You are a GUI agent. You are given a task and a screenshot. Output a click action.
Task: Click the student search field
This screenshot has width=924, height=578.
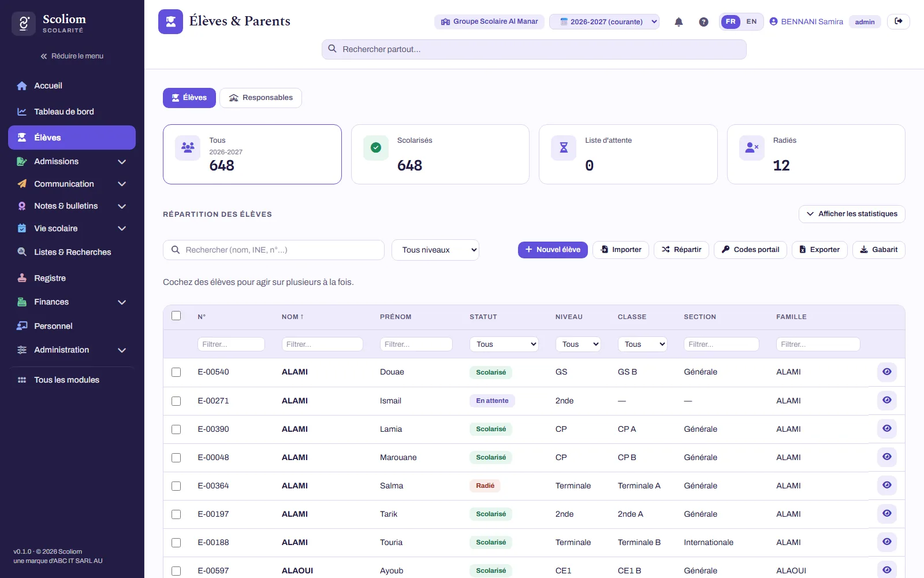pyautogui.click(x=274, y=250)
